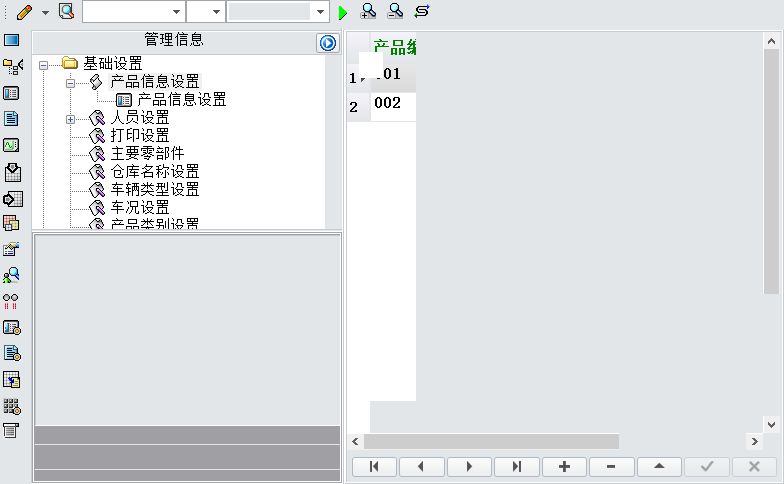Click the grid with down arrow icon
This screenshot has height=484, width=784.
click(12, 172)
